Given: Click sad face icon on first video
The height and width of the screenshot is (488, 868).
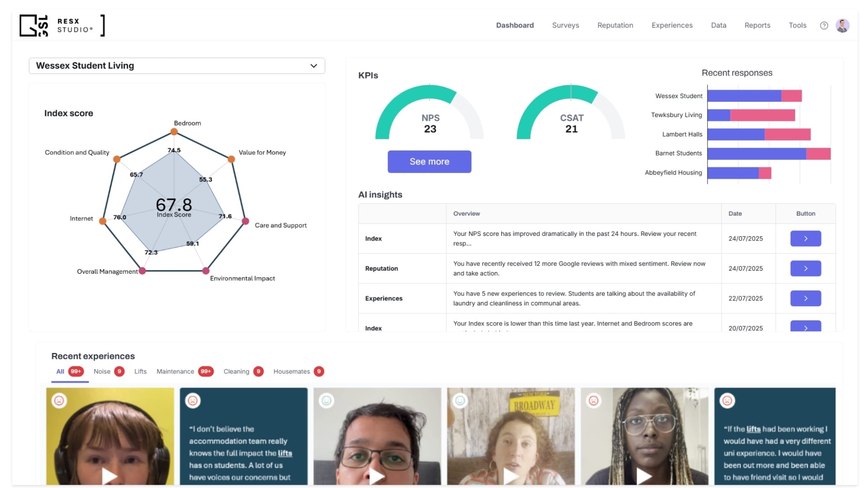Looking at the screenshot, I should [59, 401].
